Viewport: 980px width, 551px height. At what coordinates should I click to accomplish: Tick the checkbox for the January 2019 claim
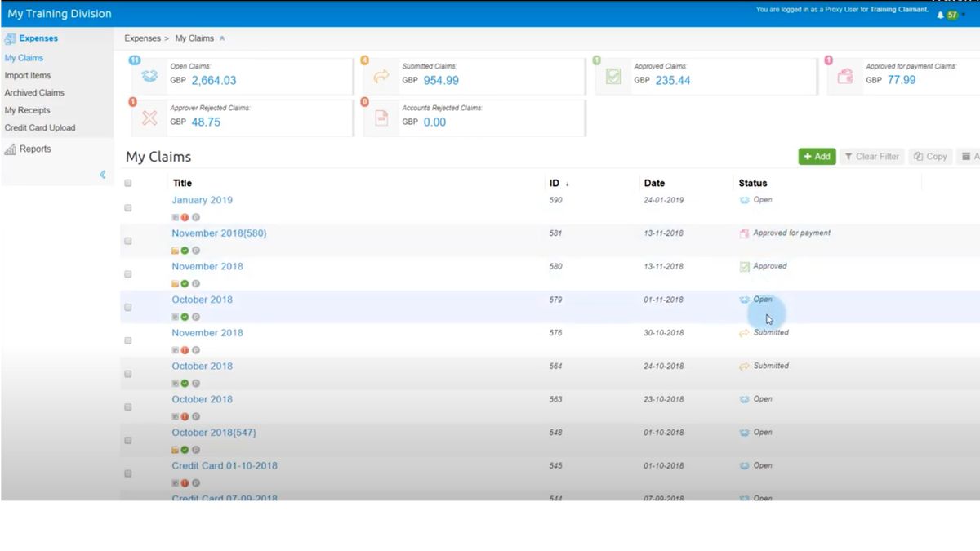pyautogui.click(x=127, y=207)
